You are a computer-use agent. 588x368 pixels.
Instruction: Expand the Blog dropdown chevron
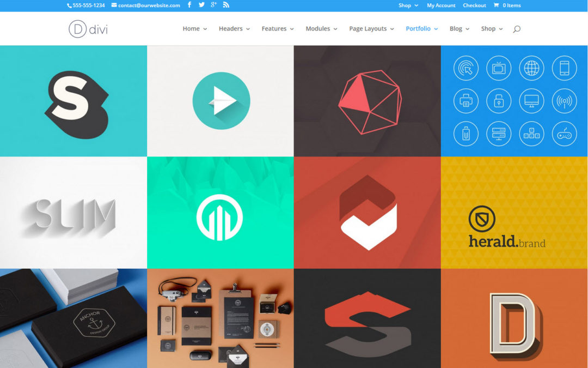coord(467,29)
